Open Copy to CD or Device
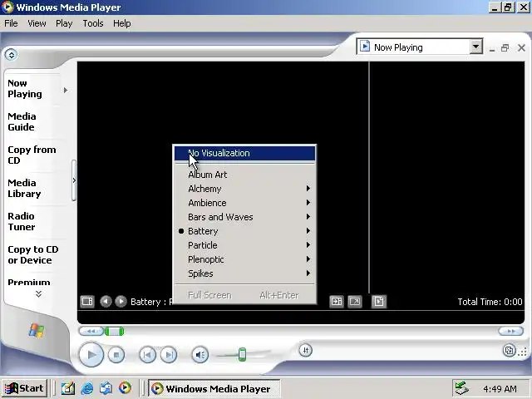The height and width of the screenshot is (399, 532). [x=33, y=255]
